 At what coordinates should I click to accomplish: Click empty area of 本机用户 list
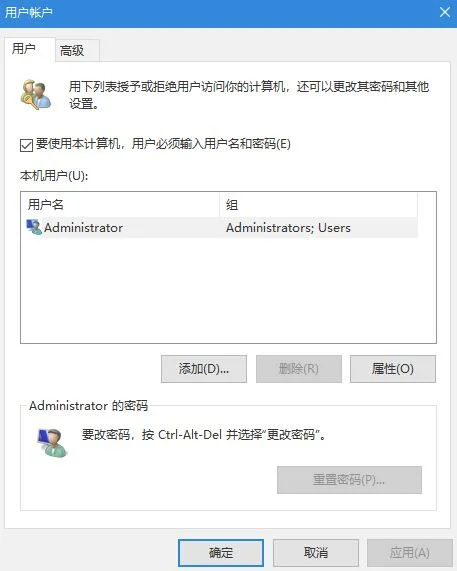[x=228, y=290]
